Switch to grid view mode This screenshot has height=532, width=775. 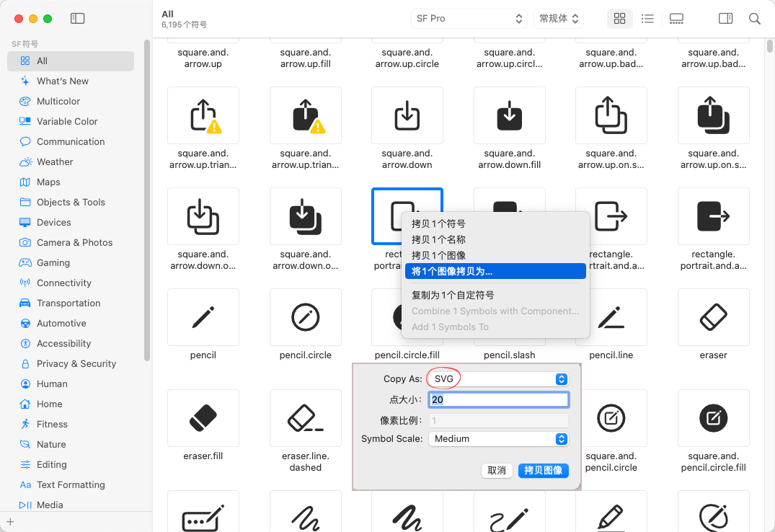[619, 19]
